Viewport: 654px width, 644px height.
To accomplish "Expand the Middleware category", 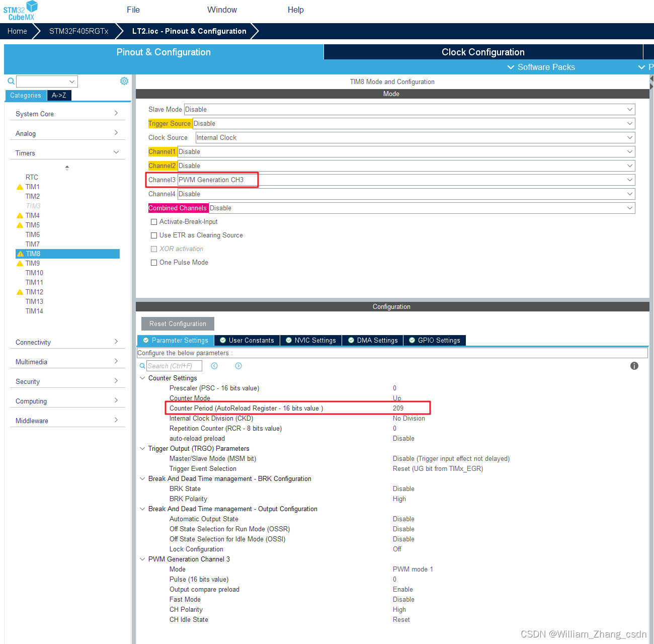I will pos(67,421).
